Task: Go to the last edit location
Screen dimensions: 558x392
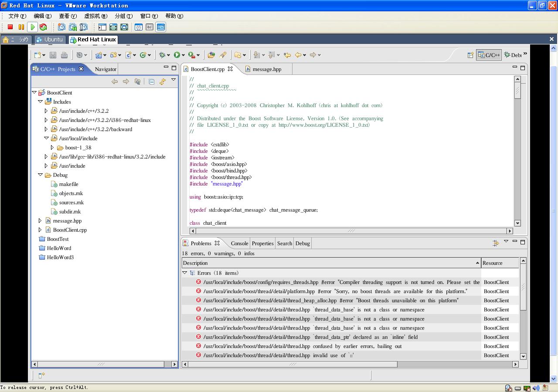Action: (x=287, y=55)
